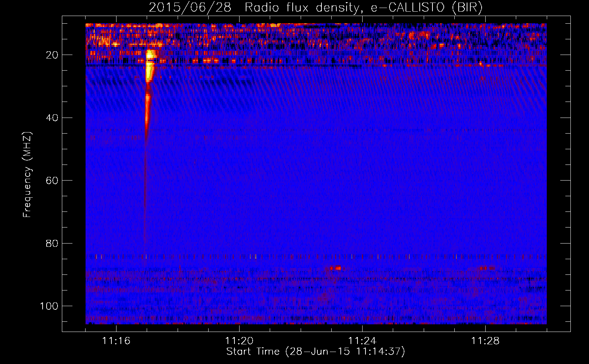
Task: Click the 60 MHz frequency tick label
Action: pyautogui.click(x=52, y=181)
